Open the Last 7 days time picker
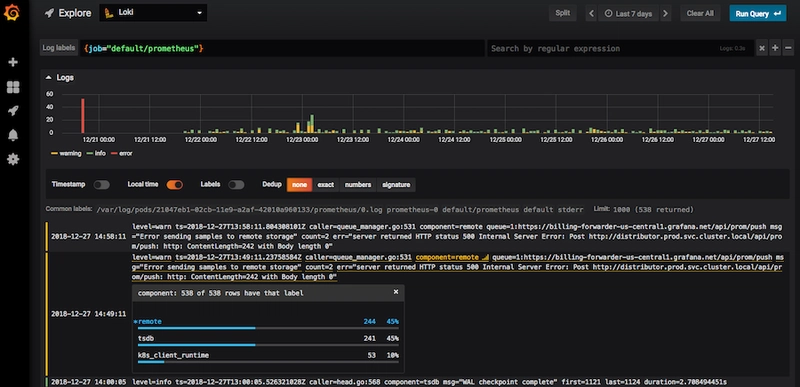Viewport: 800px width, 387px height. [628, 14]
